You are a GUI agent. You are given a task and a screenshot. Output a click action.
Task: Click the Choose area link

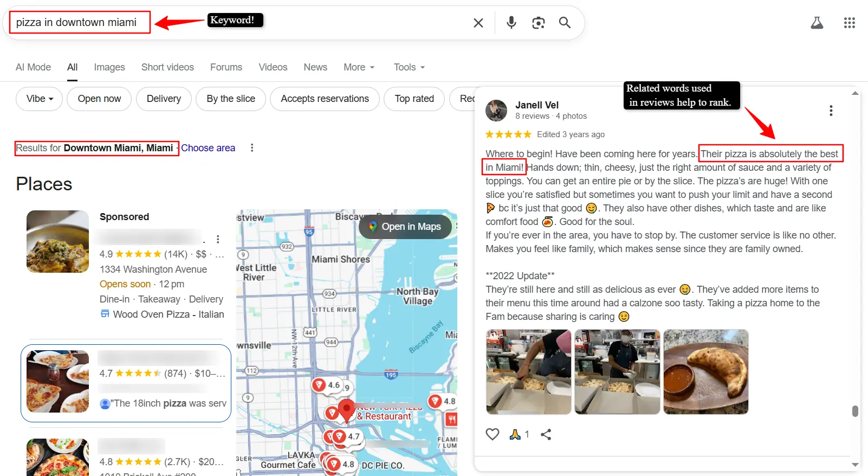click(208, 148)
